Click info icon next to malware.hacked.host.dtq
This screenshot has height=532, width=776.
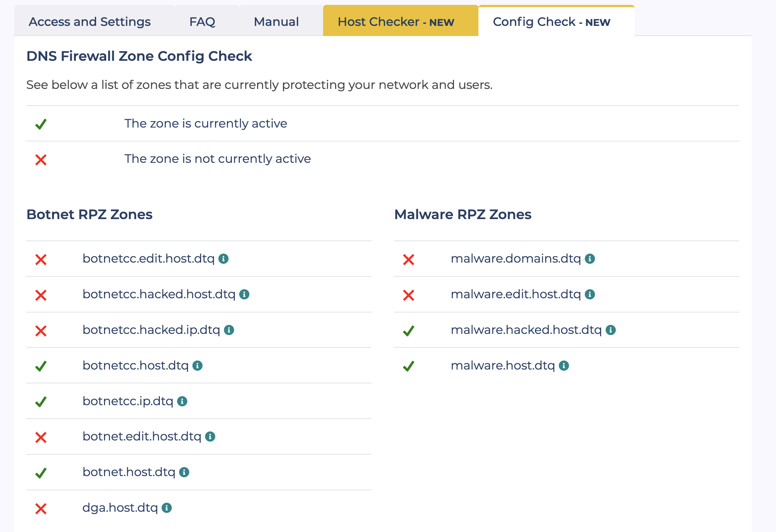pyautogui.click(x=611, y=330)
